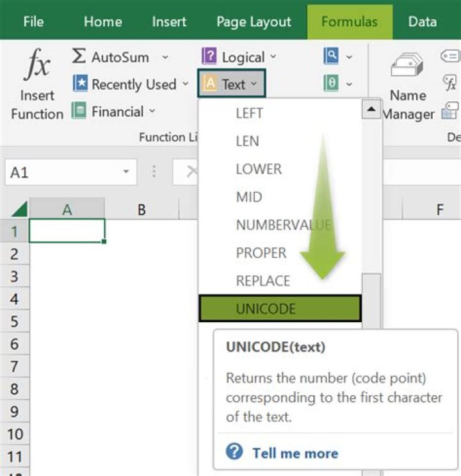Click the Lookup & Reference magnifier icon

pos(331,56)
